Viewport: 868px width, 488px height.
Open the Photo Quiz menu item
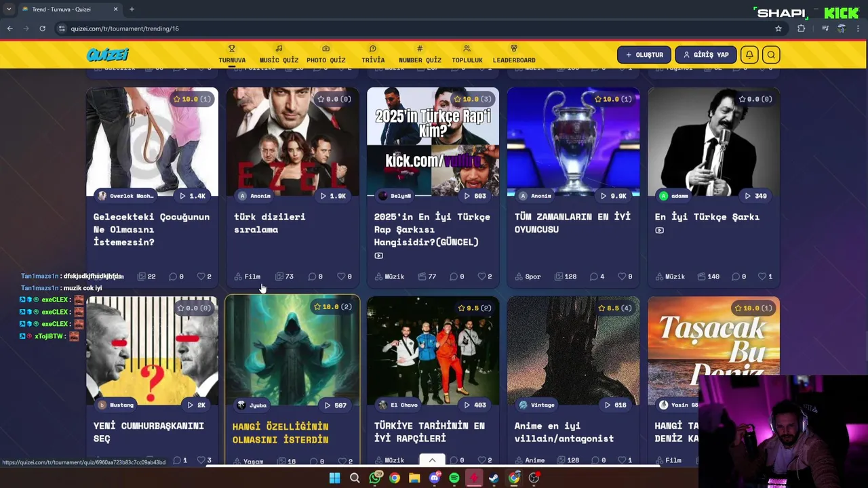point(325,55)
